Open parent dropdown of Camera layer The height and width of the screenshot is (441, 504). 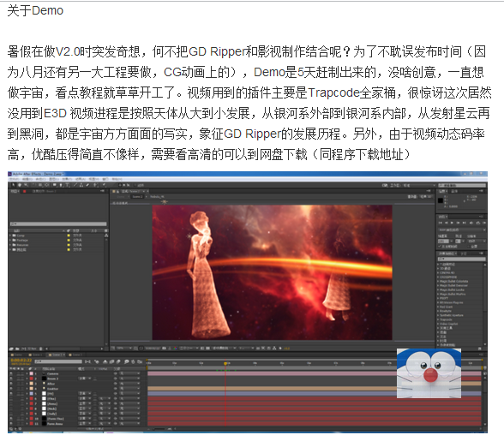[x=129, y=373]
